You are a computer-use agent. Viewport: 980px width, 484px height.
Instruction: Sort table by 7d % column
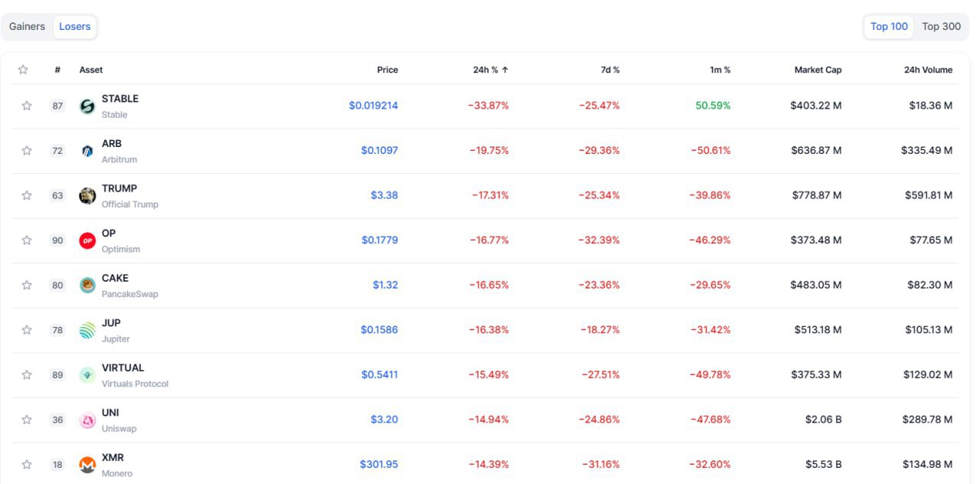click(610, 70)
